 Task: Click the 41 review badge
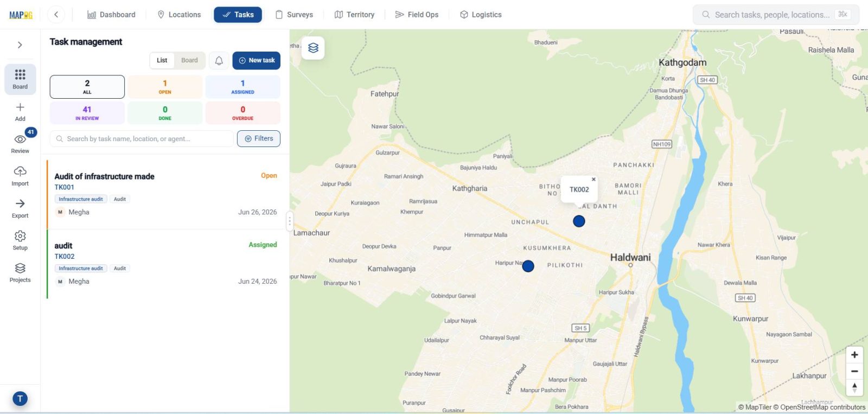pos(31,132)
